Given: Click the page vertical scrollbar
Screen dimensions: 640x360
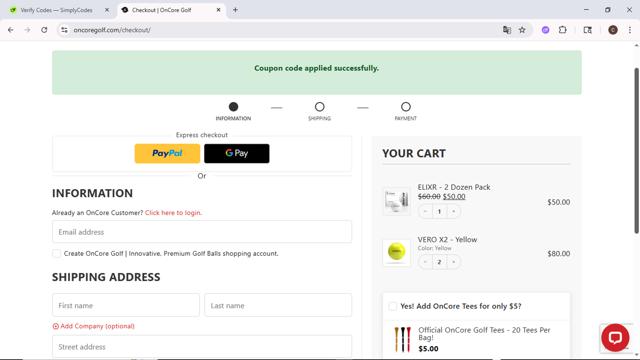Looking at the screenshot, I should [x=636, y=151].
